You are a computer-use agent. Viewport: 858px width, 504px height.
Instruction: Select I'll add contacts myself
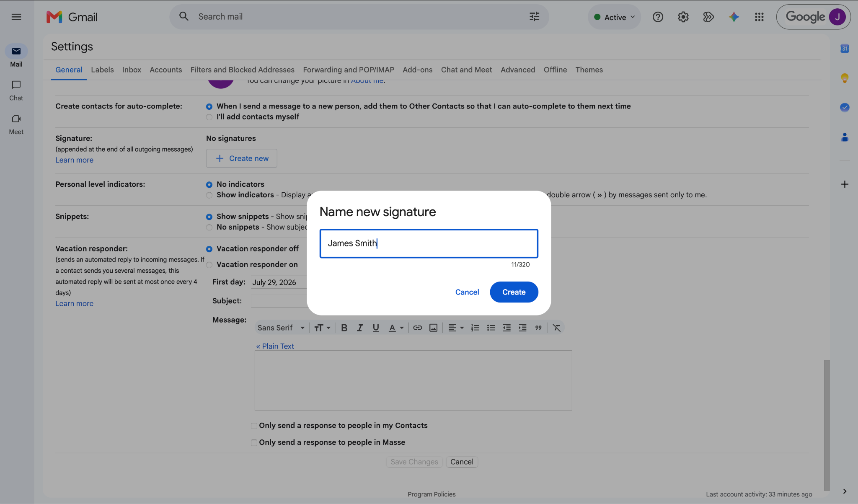(209, 117)
